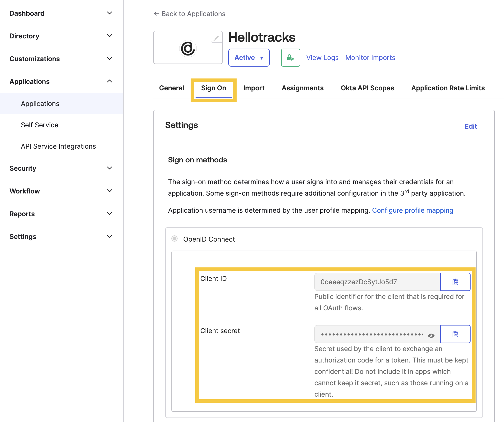Reveal the Client secret with eye icon
The image size is (504, 422).
pos(431,335)
